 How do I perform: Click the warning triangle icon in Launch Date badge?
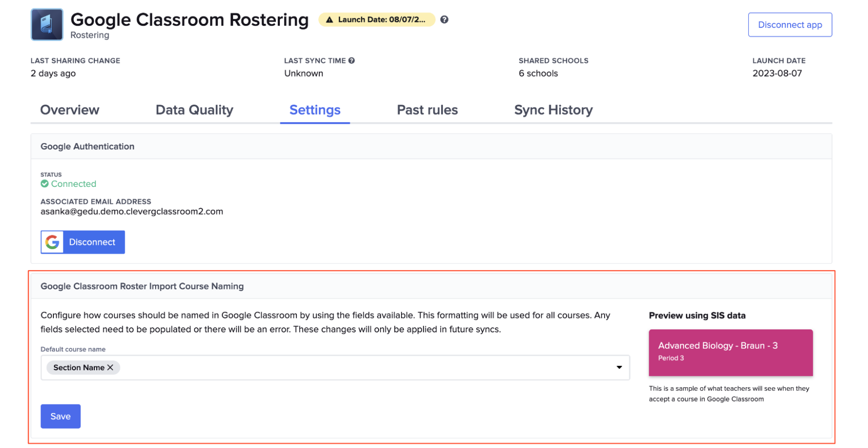click(329, 20)
